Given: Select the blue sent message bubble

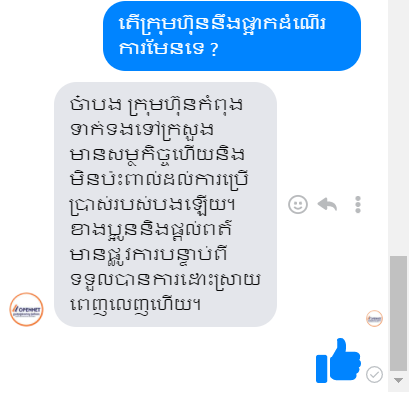Looking at the screenshot, I should click(232, 36).
